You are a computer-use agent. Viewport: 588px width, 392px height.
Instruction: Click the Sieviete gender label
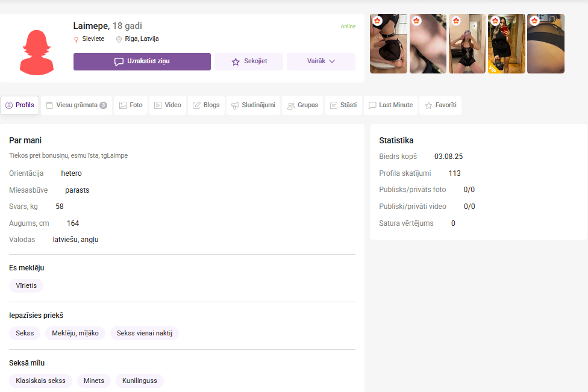tap(93, 39)
